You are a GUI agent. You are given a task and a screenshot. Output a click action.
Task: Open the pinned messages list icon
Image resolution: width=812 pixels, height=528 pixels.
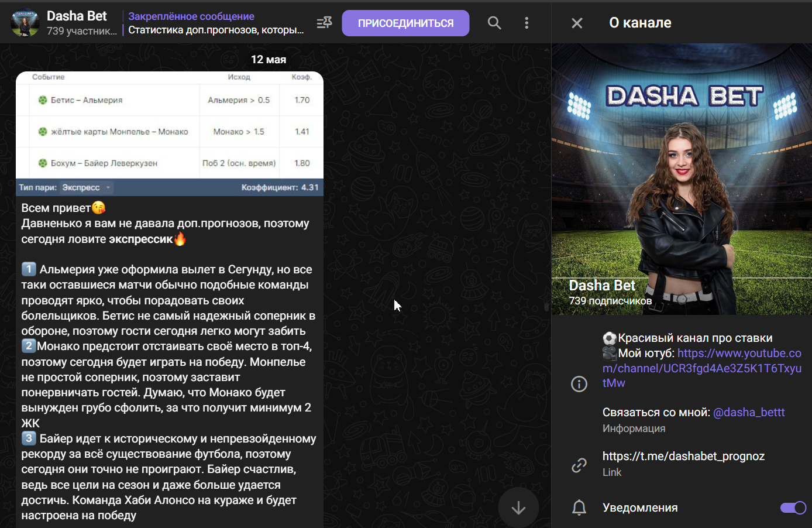(x=324, y=23)
